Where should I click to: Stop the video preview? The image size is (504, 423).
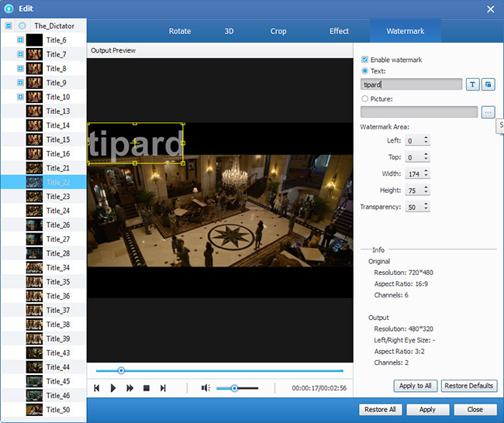click(x=147, y=388)
